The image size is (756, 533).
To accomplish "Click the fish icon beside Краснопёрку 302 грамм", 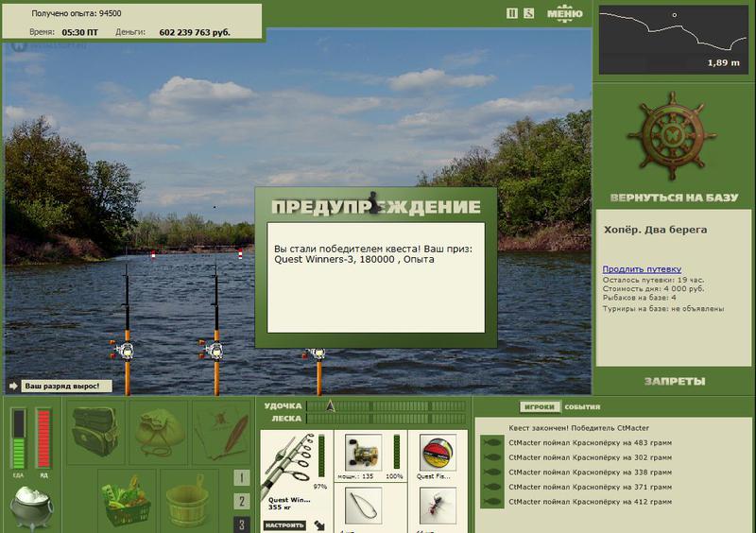I will 492,457.
